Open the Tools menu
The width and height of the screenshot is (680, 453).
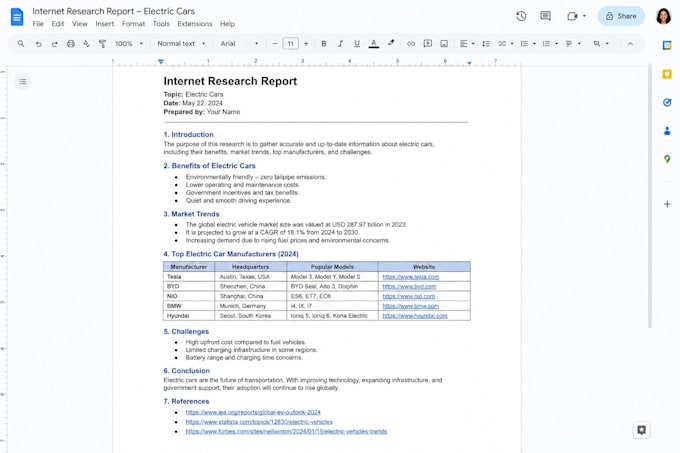tap(161, 24)
